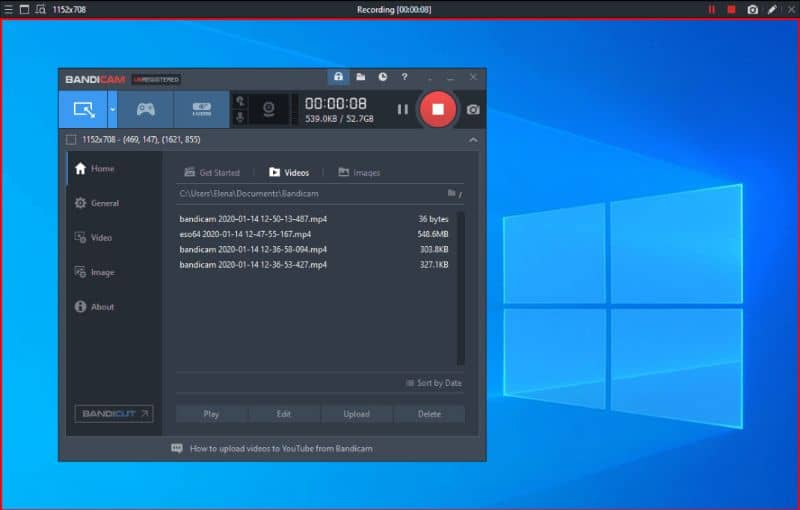This screenshot has height=510, width=800.
Task: Click the lock icon in Bandicam title bar
Action: tap(338, 77)
